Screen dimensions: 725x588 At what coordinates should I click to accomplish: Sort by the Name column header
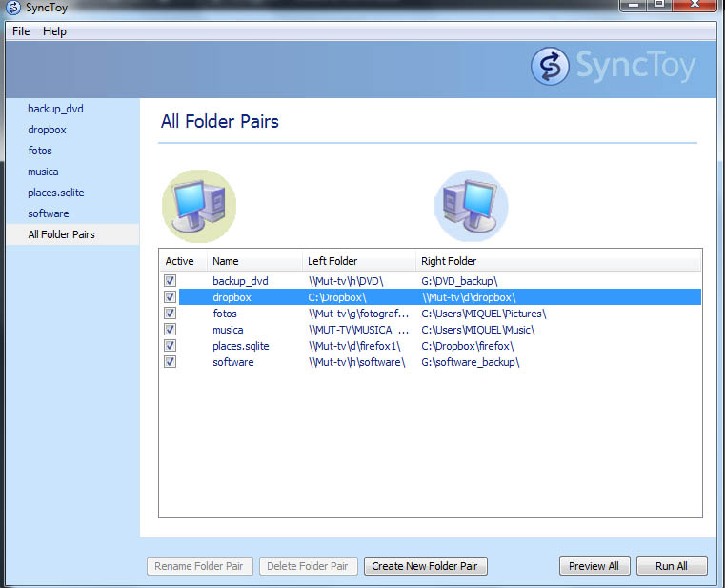point(254,261)
